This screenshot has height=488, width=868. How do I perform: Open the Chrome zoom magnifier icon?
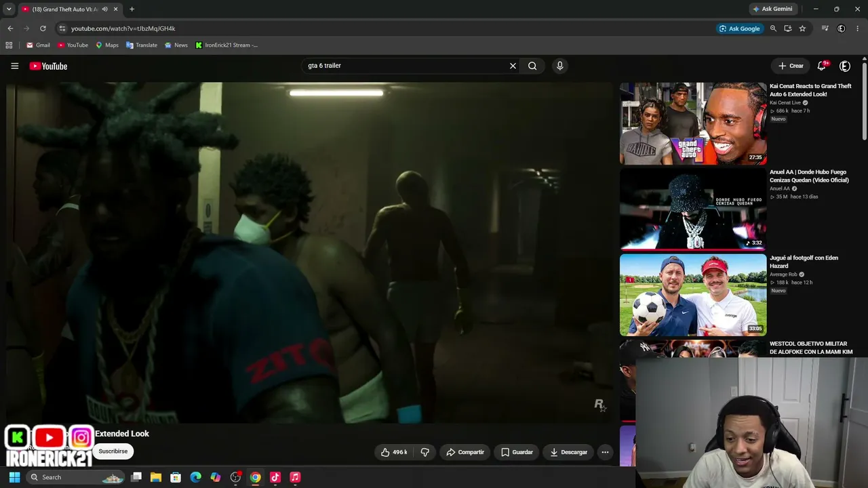773,28
